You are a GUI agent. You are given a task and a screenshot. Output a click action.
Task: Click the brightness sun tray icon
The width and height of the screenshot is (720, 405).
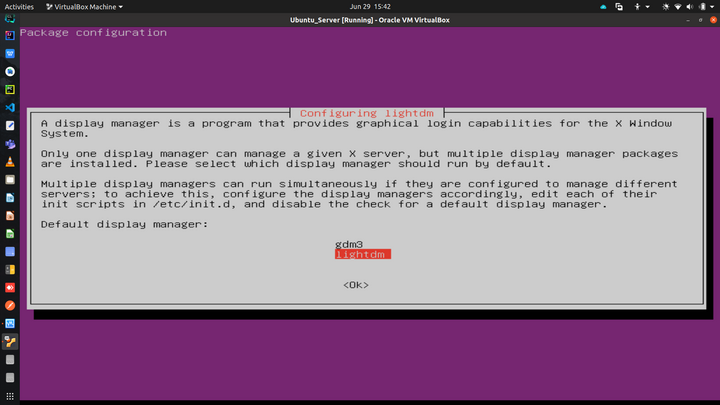665,6
